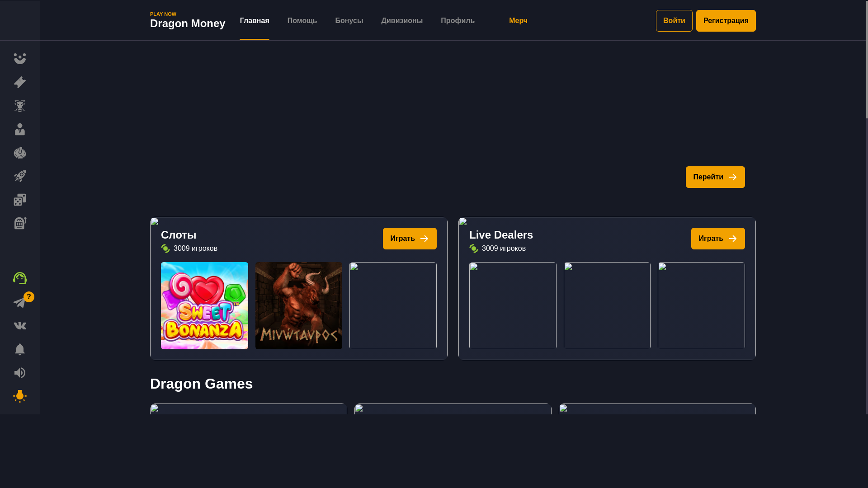Open the VK social link icon

pos(20,326)
